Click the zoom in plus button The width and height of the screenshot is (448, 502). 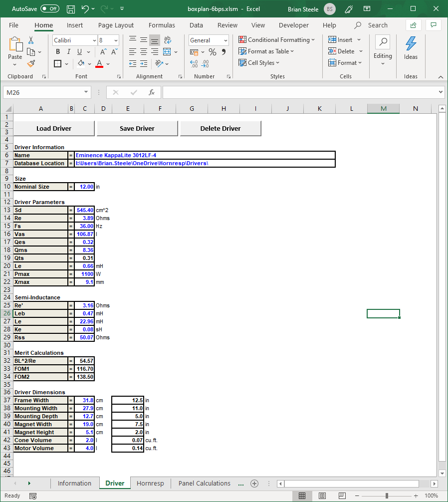click(x=416, y=496)
